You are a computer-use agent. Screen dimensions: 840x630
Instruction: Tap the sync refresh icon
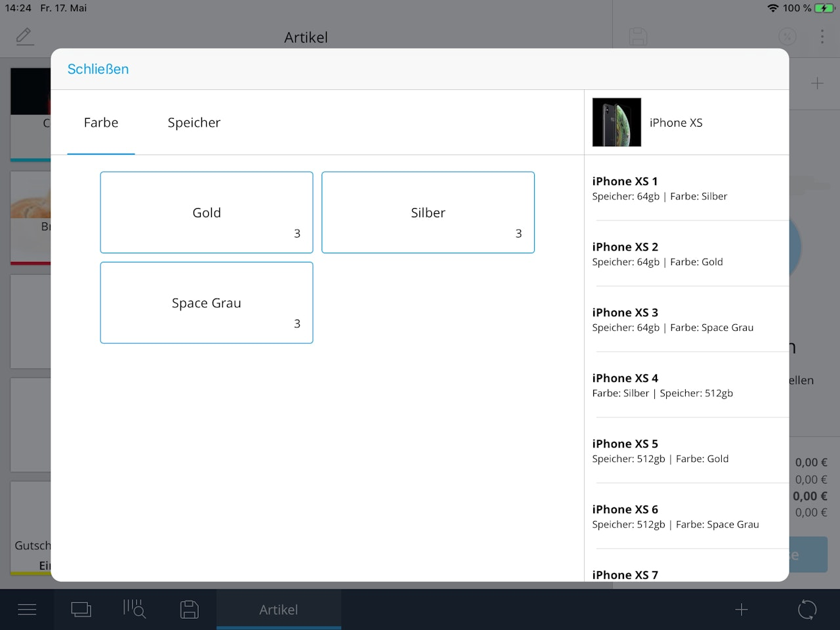coord(807,610)
